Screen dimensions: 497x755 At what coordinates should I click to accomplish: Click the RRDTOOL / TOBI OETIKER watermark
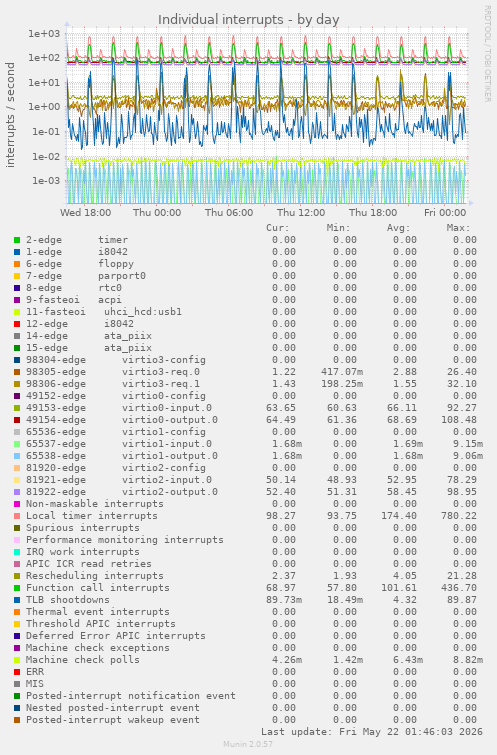click(487, 54)
